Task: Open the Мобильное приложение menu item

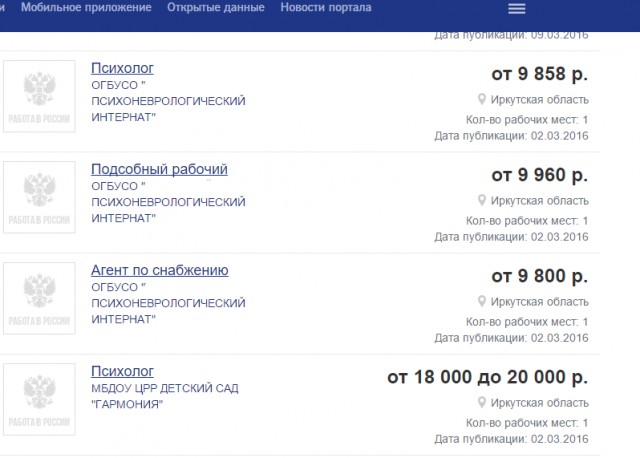Action: (x=86, y=7)
